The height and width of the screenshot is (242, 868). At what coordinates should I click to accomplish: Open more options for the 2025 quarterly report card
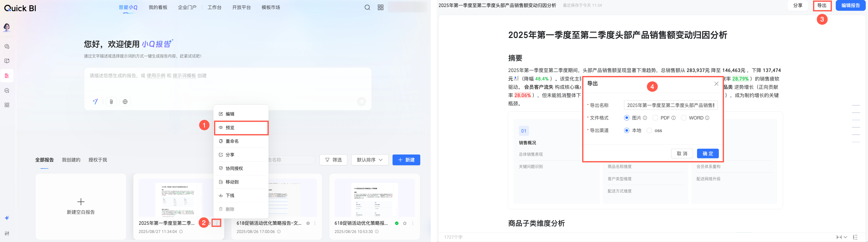(217, 223)
